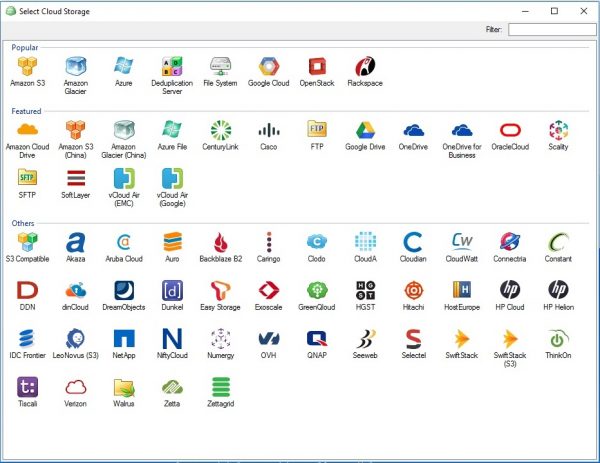Select OneDrive storage icon
Image resolution: width=600 pixels, height=463 pixels.
[x=413, y=130]
